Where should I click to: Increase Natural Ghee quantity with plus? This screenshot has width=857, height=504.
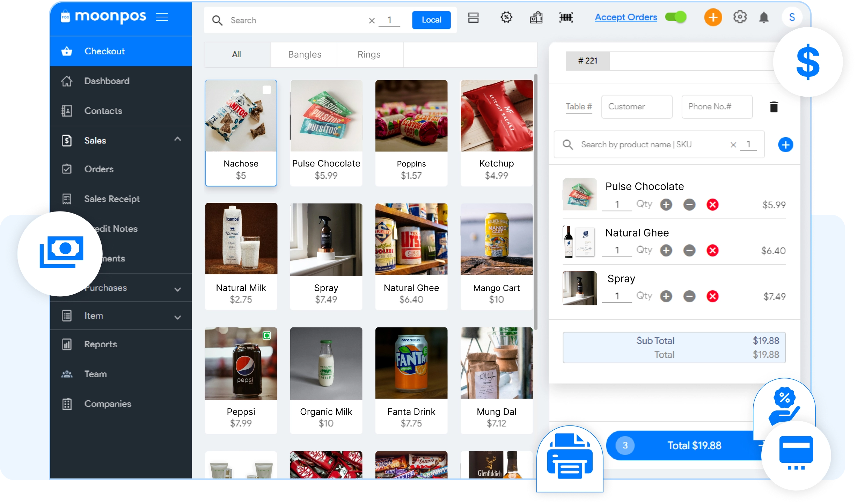tap(666, 250)
